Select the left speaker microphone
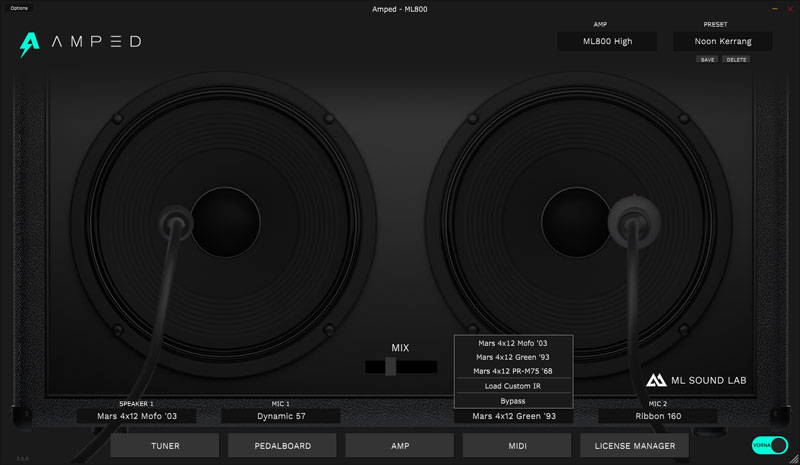The image size is (800, 465). [x=176, y=223]
